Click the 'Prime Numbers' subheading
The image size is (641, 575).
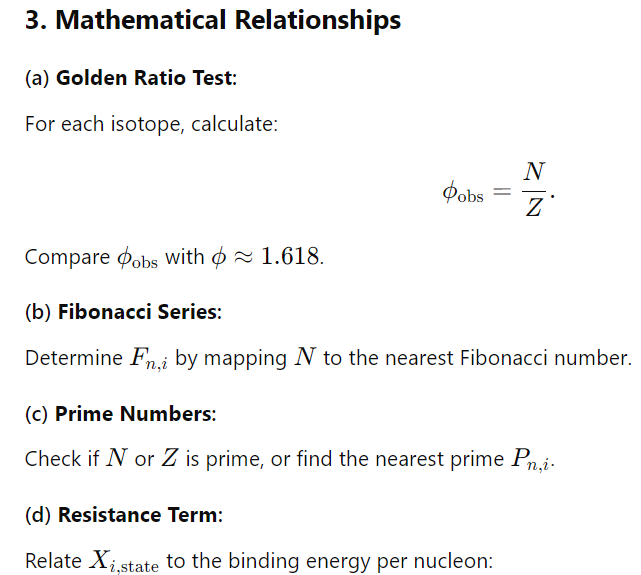tap(134, 414)
